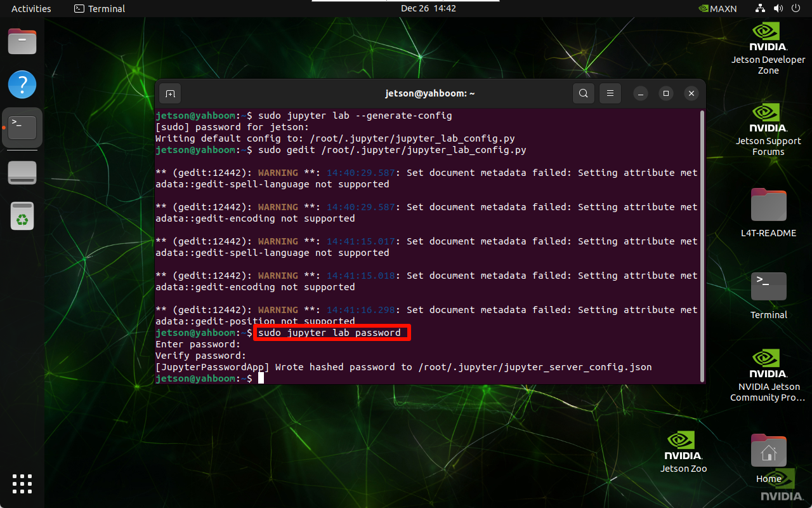This screenshot has height=508, width=812.
Task: Select the Terminal dock icon
Action: [x=22, y=128]
